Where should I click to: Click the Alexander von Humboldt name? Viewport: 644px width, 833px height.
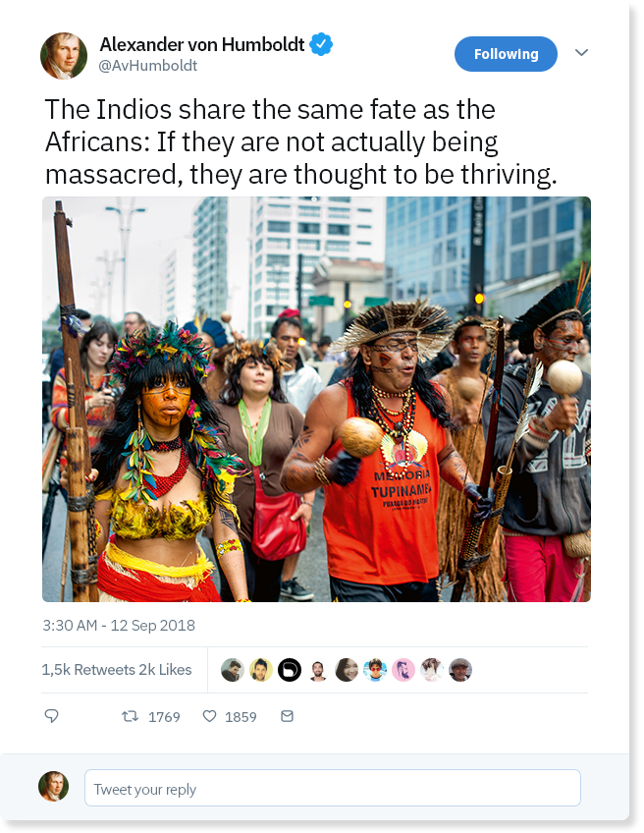tap(202, 44)
